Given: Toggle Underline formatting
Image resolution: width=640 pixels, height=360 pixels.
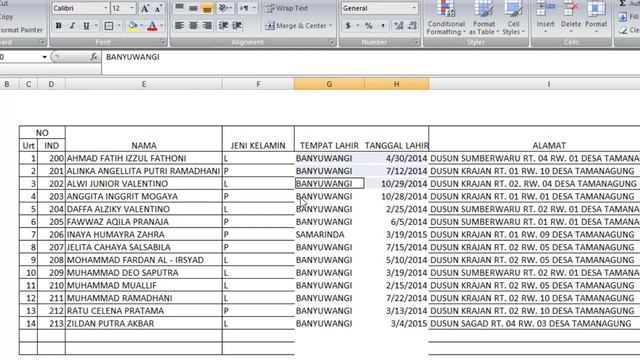Looking at the screenshot, I should click(86, 26).
